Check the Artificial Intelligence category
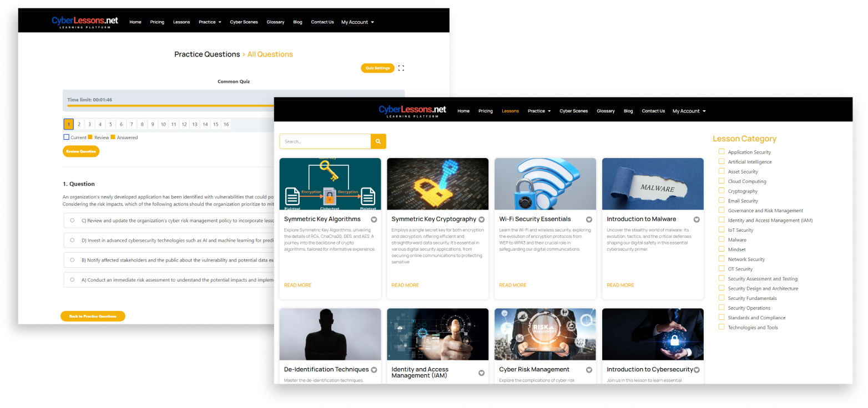Screen dimensions: 868x408 pyautogui.click(x=721, y=161)
